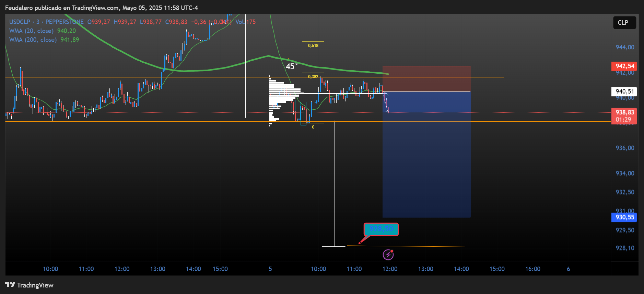Select the 0,618 Fibonacci level label
644x294 pixels.
pos(313,45)
